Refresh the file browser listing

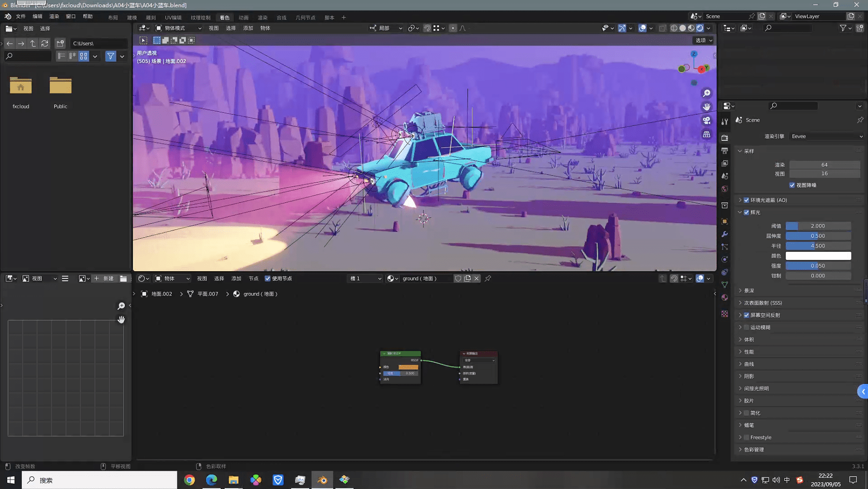(45, 44)
